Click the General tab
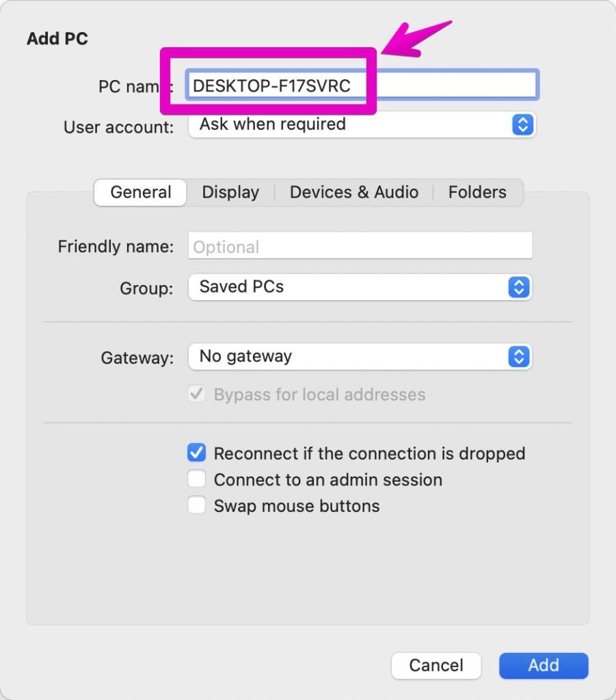This screenshot has width=616, height=700. (x=139, y=192)
